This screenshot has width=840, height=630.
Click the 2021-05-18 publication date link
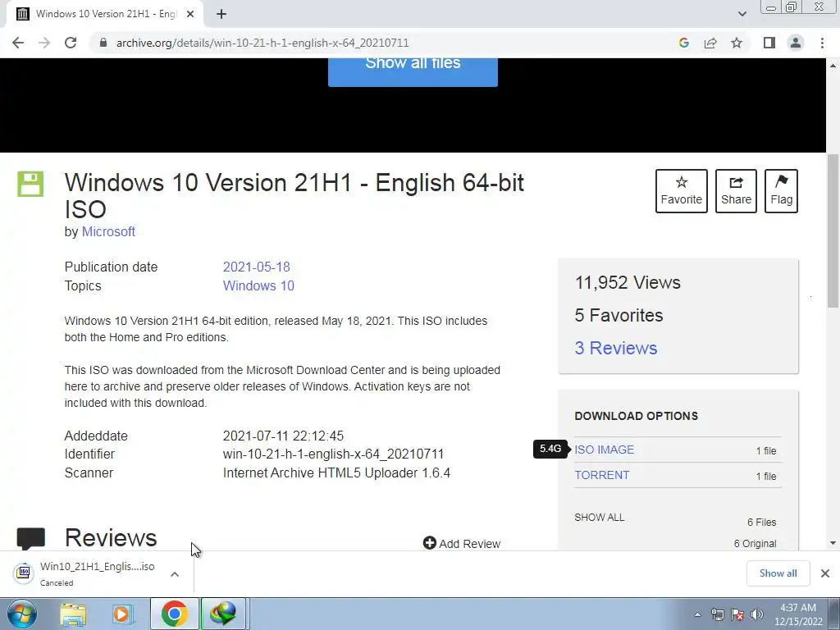(256, 267)
